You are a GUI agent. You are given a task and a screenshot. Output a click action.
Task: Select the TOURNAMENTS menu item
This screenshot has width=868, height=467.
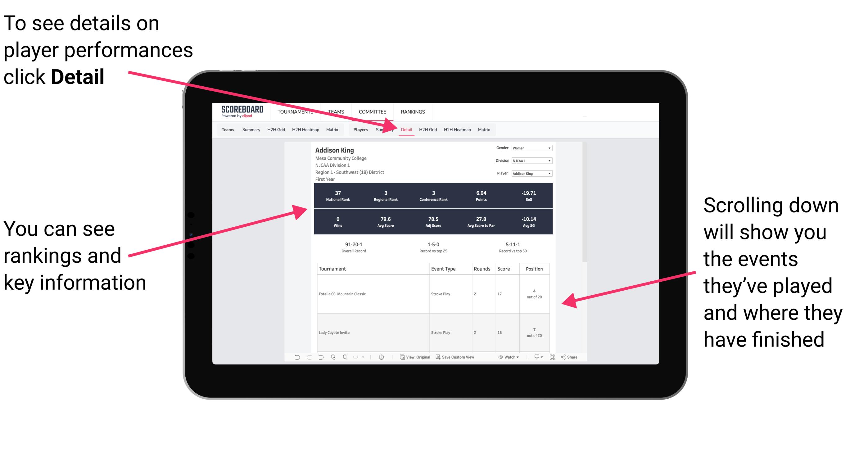click(x=296, y=111)
